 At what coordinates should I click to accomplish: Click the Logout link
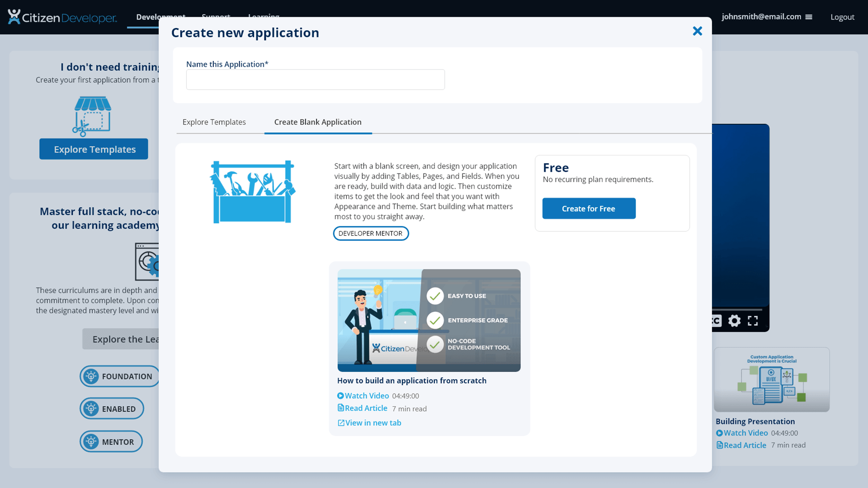(x=842, y=17)
